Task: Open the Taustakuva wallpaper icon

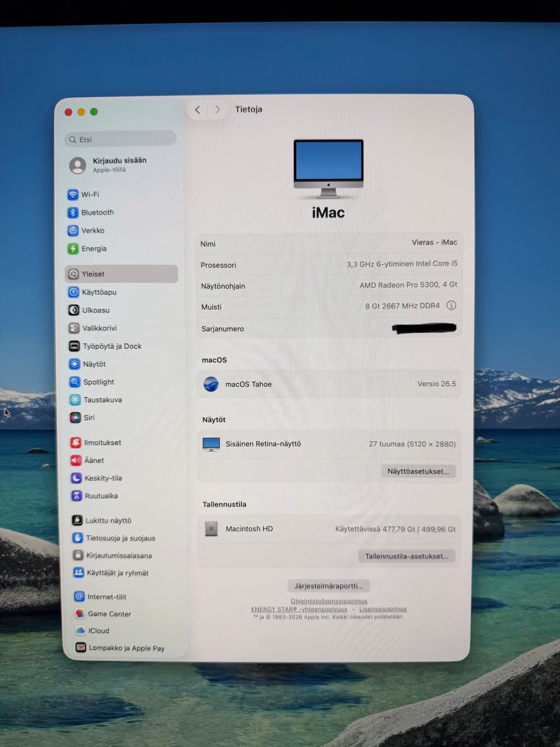Action: point(75,400)
